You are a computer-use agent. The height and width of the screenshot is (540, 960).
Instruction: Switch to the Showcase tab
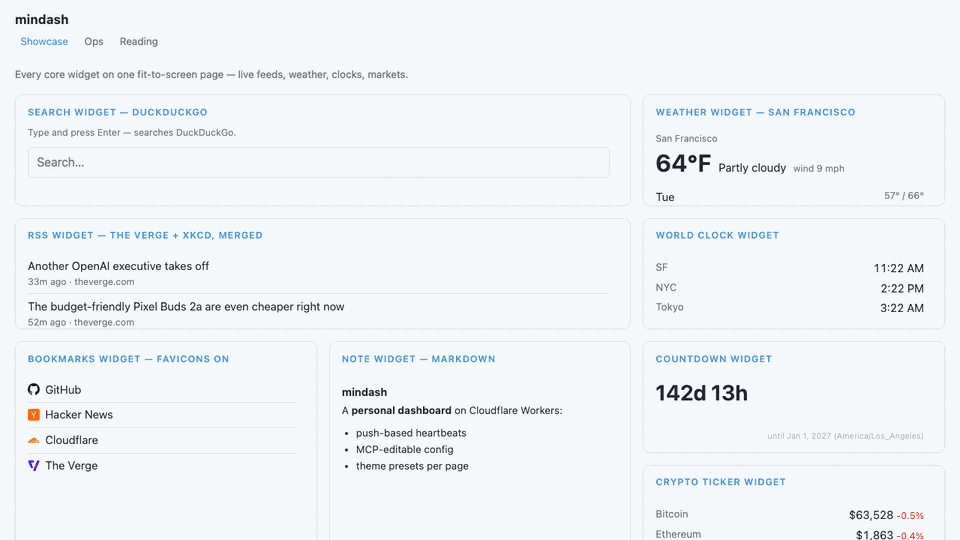click(x=44, y=42)
